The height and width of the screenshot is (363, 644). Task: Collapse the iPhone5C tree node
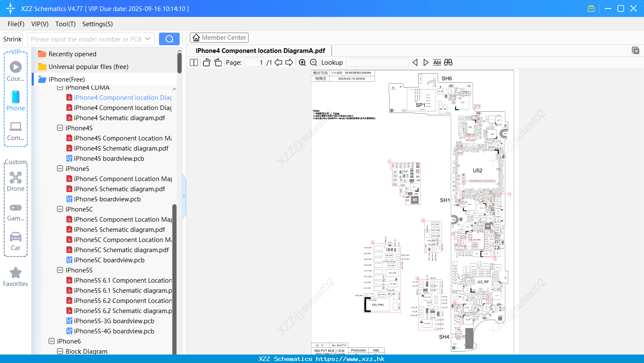[x=60, y=209]
